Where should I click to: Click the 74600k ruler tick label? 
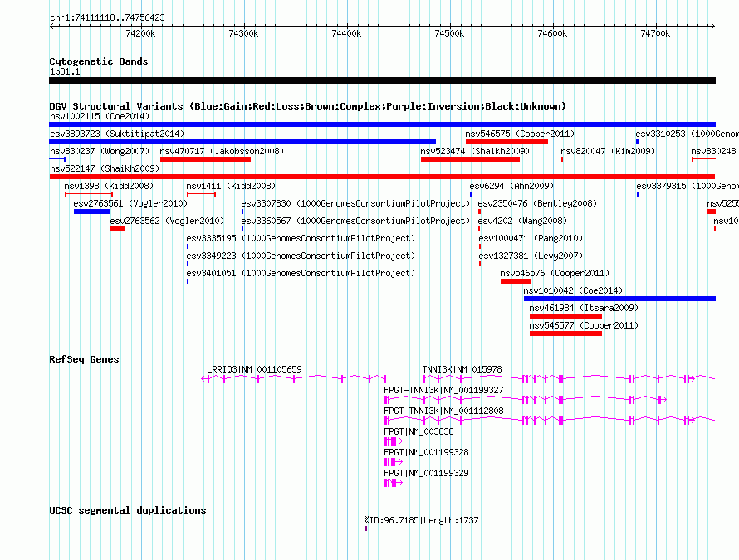click(x=552, y=33)
